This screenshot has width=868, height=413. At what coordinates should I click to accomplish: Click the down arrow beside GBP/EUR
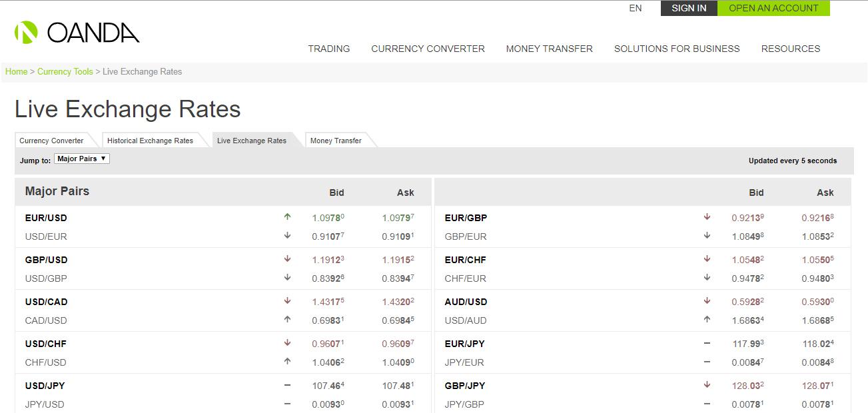tap(707, 235)
